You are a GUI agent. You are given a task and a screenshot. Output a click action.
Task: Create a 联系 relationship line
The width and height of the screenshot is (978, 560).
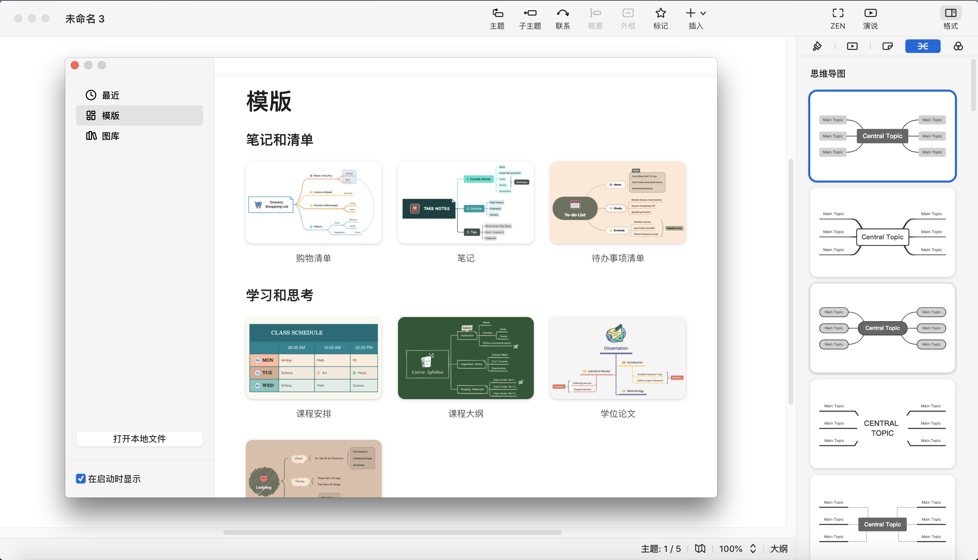(562, 18)
